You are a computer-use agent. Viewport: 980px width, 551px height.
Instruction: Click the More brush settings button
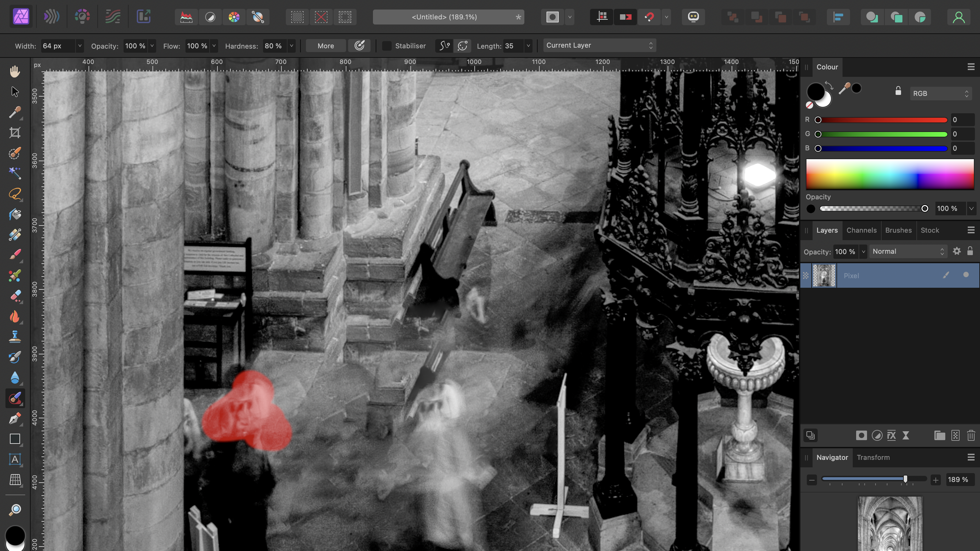[326, 46]
